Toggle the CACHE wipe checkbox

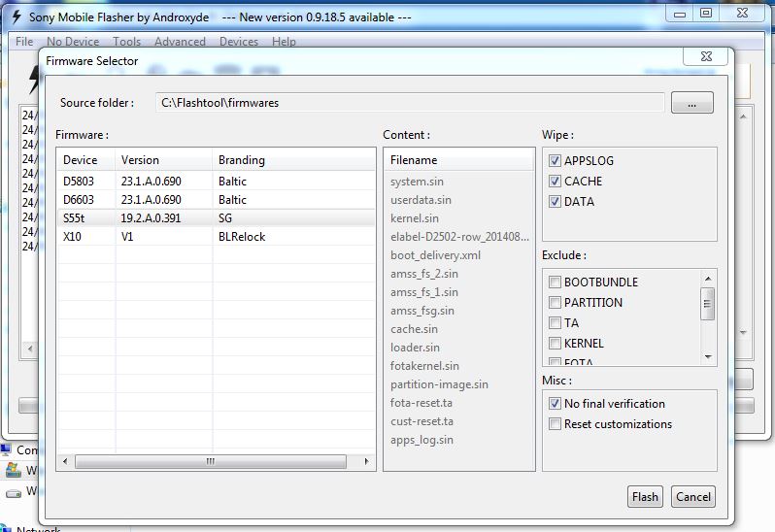pos(556,182)
